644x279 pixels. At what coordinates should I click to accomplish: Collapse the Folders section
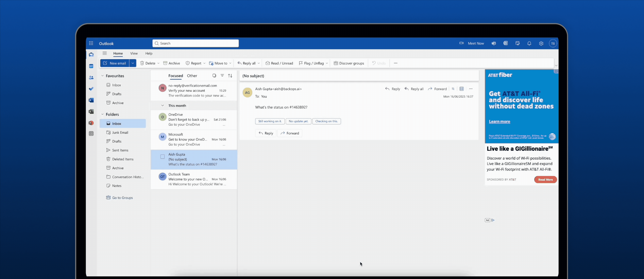tap(102, 114)
